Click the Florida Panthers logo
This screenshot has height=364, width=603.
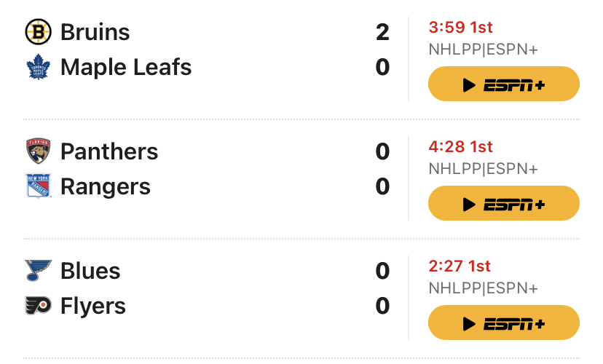point(38,151)
